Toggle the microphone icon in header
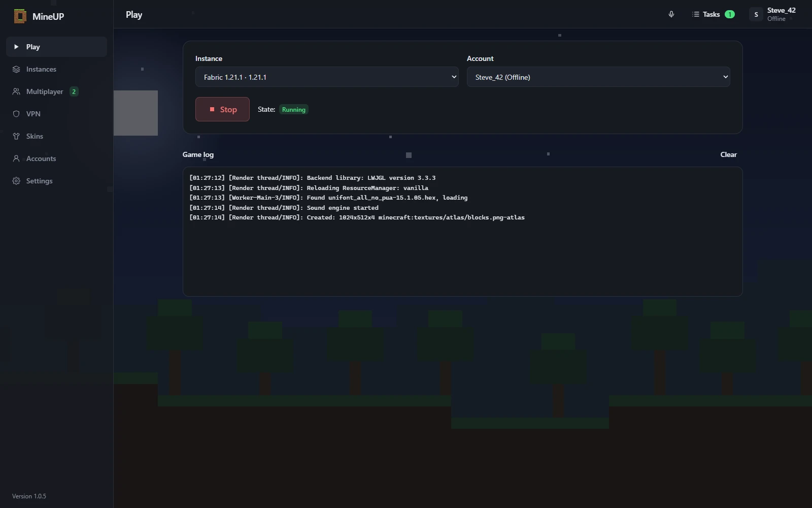The image size is (812, 508). click(x=671, y=14)
